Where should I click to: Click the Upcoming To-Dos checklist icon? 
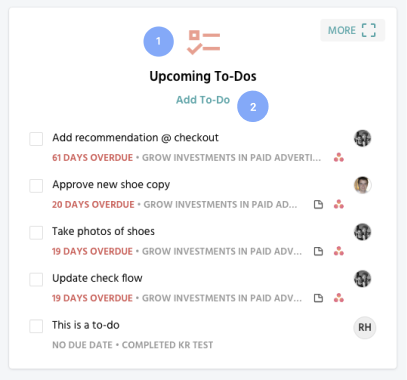[x=203, y=42]
